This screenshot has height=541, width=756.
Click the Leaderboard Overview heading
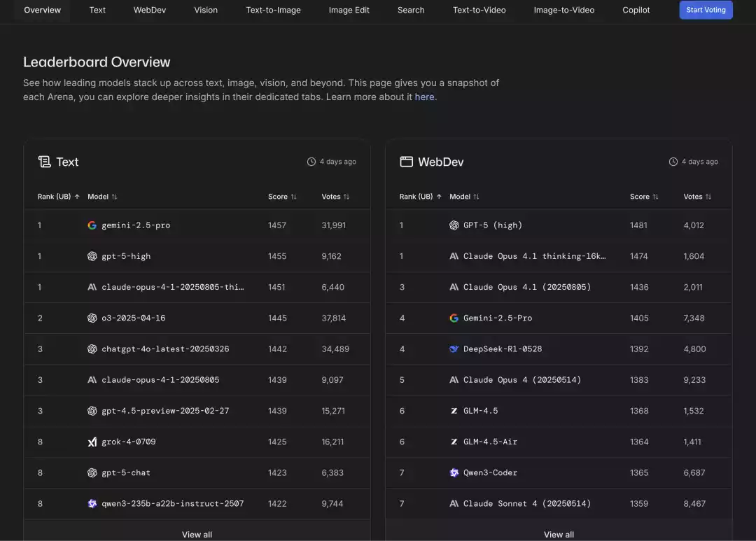coord(97,62)
